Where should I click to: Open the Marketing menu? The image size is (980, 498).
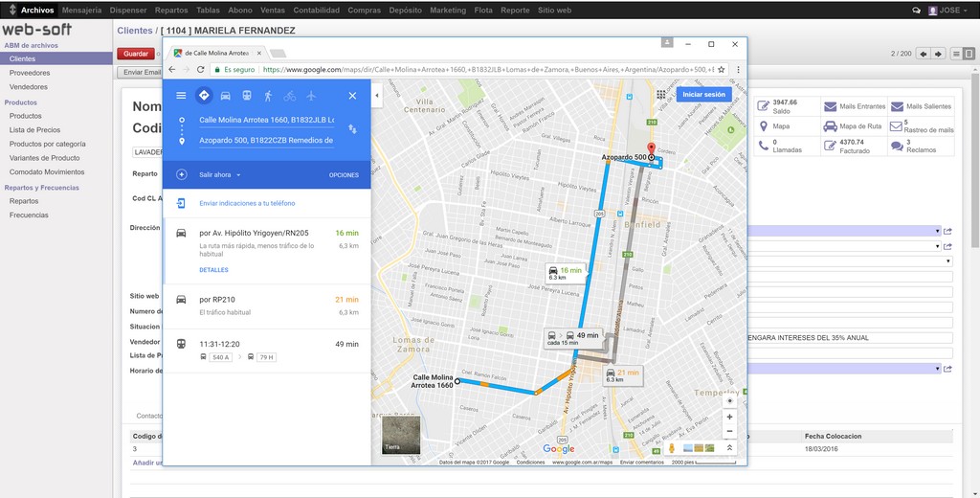448,10
